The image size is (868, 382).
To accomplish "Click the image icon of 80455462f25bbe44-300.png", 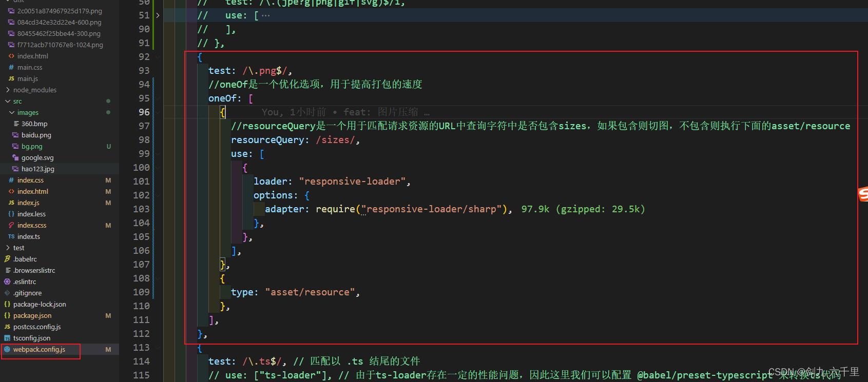I will (11, 33).
